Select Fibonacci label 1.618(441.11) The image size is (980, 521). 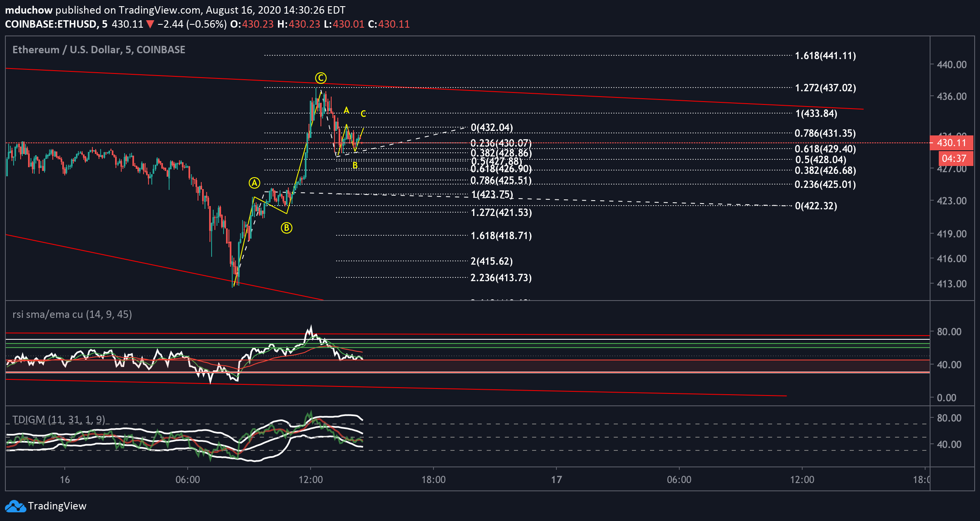(825, 56)
